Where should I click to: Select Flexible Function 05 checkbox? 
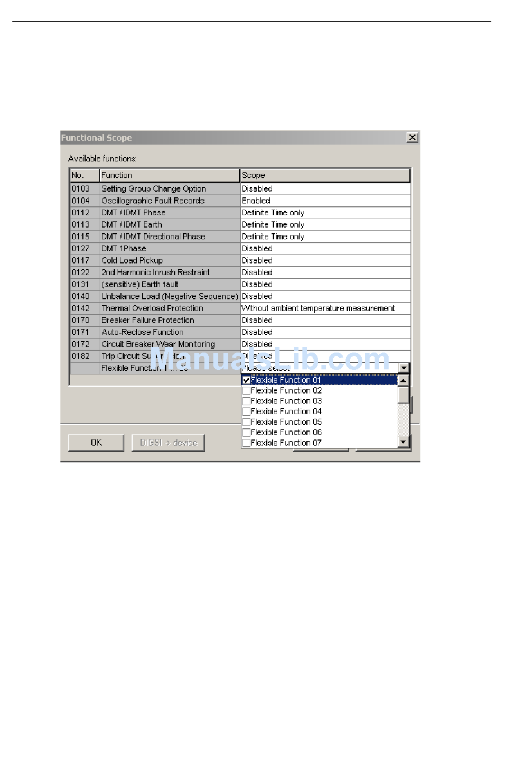(x=246, y=422)
